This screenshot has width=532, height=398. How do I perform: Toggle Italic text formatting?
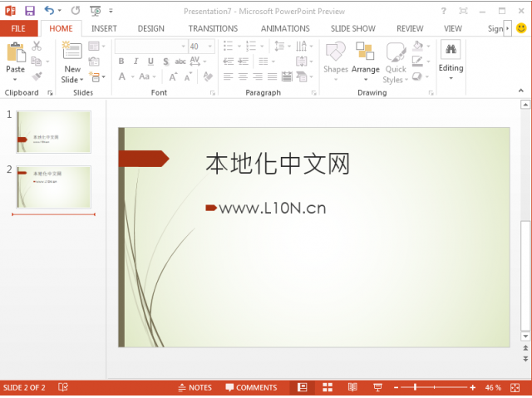136,61
